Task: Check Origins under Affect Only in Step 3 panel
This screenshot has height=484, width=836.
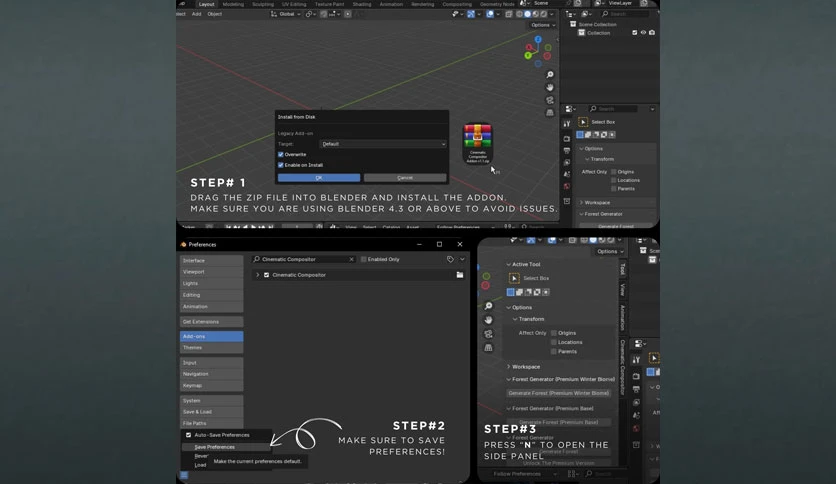Action: [554, 333]
